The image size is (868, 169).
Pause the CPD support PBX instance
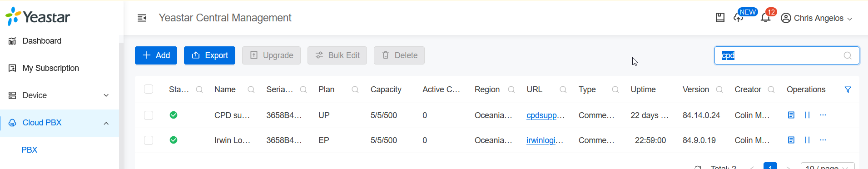[807, 115]
